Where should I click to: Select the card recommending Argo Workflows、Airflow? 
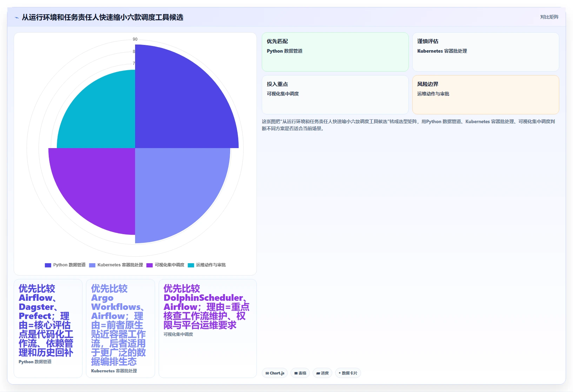[x=120, y=328]
